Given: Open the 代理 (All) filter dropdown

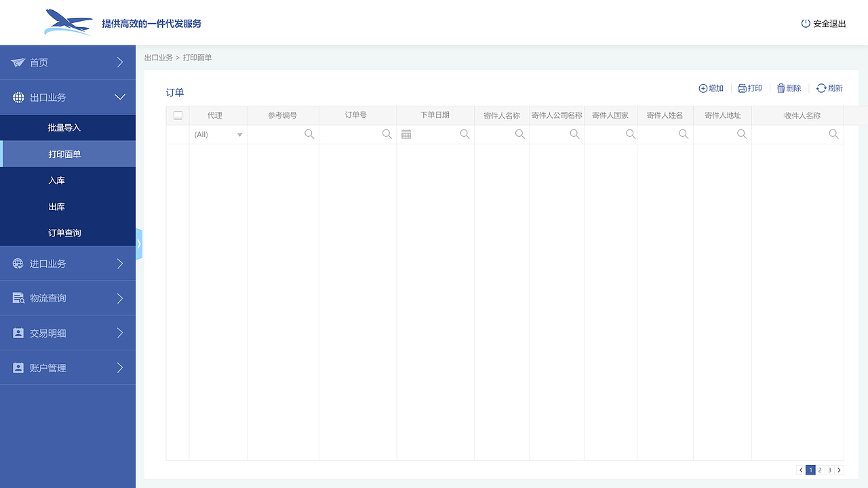Looking at the screenshot, I should click(x=218, y=134).
